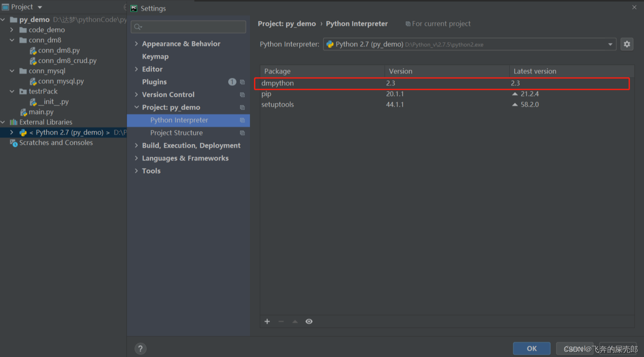The width and height of the screenshot is (644, 357).
Task: Click the Settings window PyCharm icon
Action: click(134, 8)
